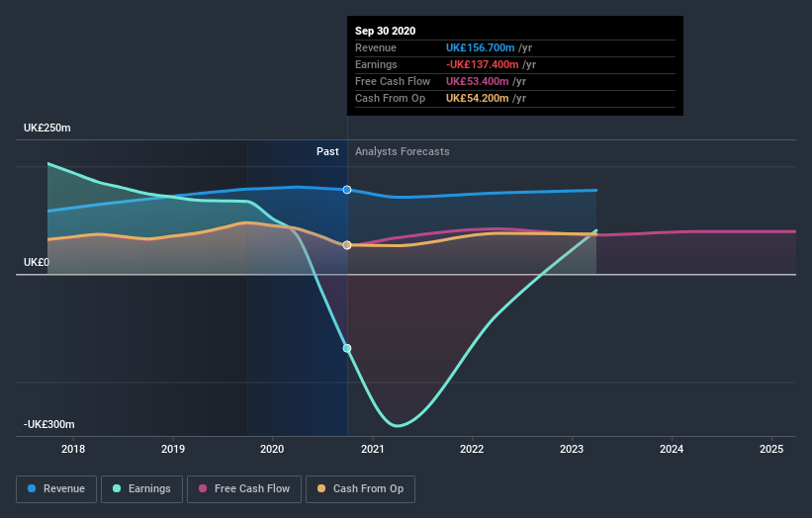
Task: Click the UK£53.400m free cash flow value
Action: 477,81
